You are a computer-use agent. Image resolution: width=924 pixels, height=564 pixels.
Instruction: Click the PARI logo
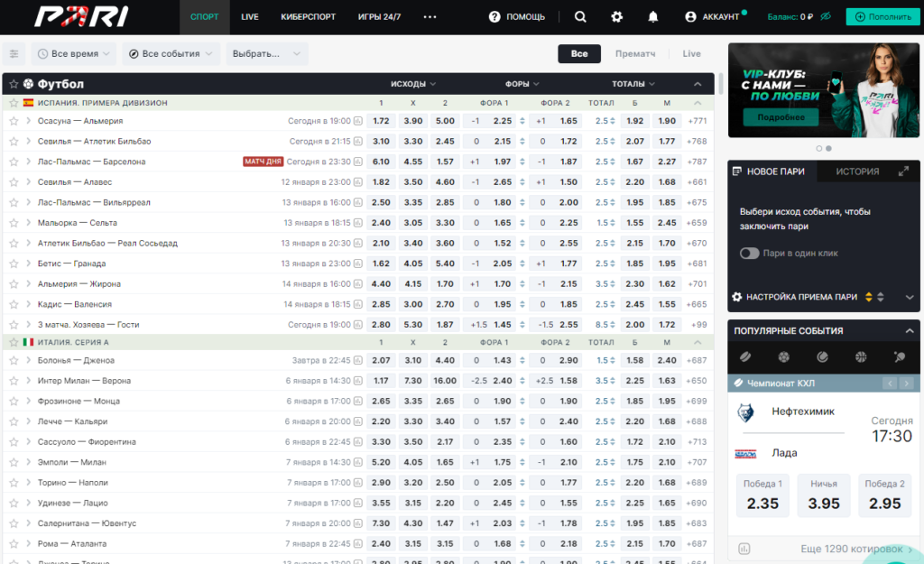81,16
